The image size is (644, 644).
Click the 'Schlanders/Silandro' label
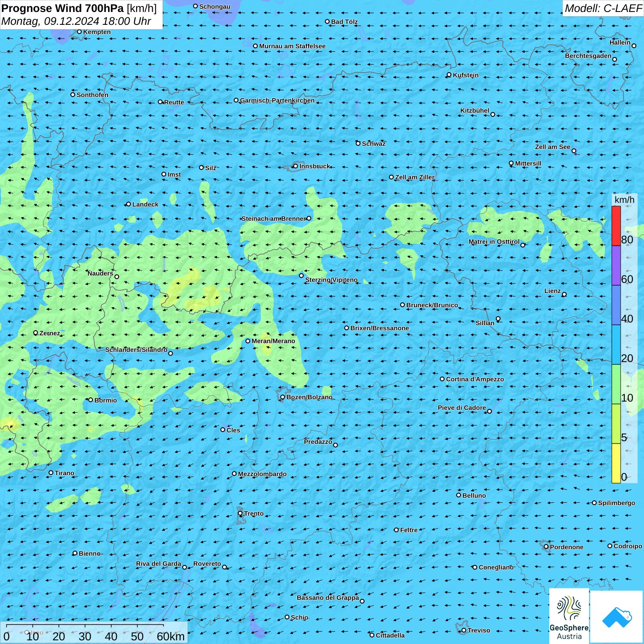[x=136, y=350]
